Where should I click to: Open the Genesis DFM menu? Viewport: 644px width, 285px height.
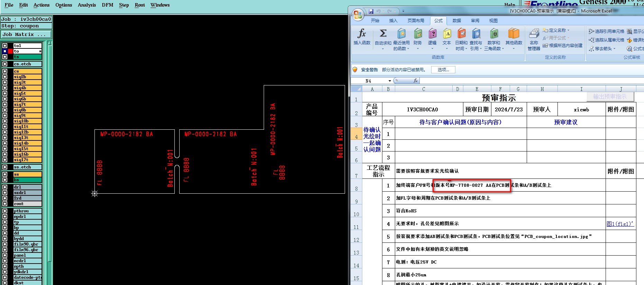(108, 5)
